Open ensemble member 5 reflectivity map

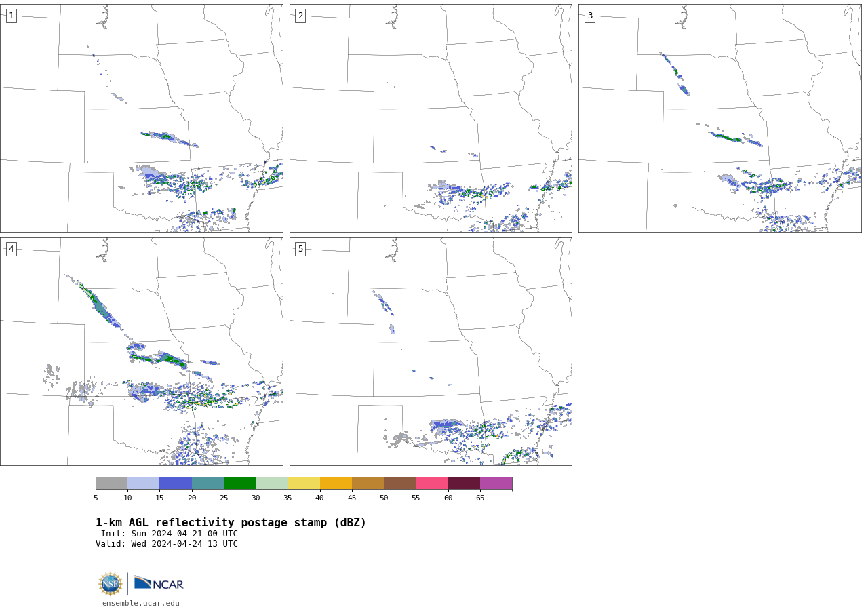pyautogui.click(x=431, y=351)
